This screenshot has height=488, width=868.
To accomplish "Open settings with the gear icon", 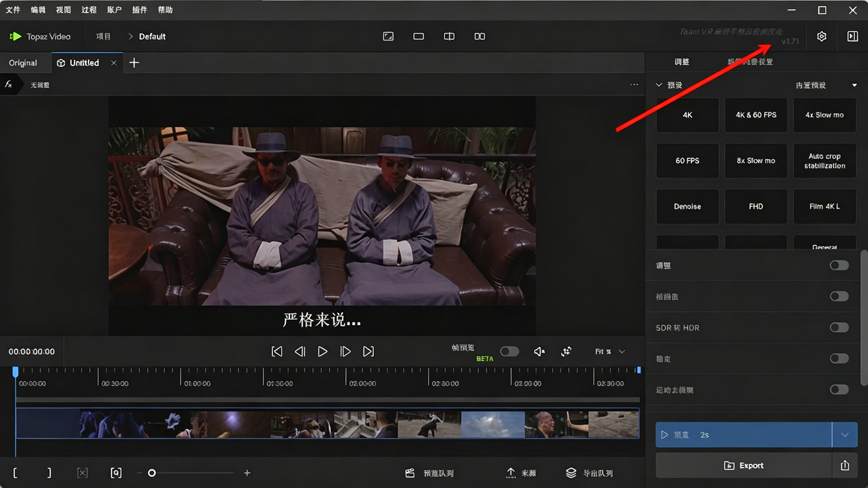I will [x=822, y=36].
